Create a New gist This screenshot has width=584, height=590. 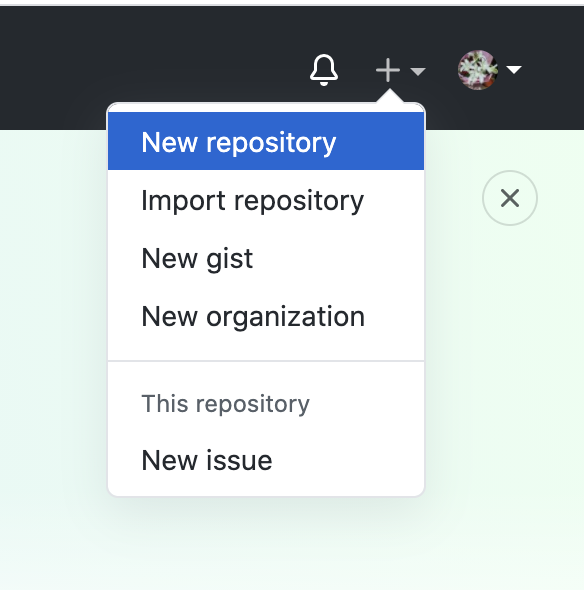[x=266, y=259]
